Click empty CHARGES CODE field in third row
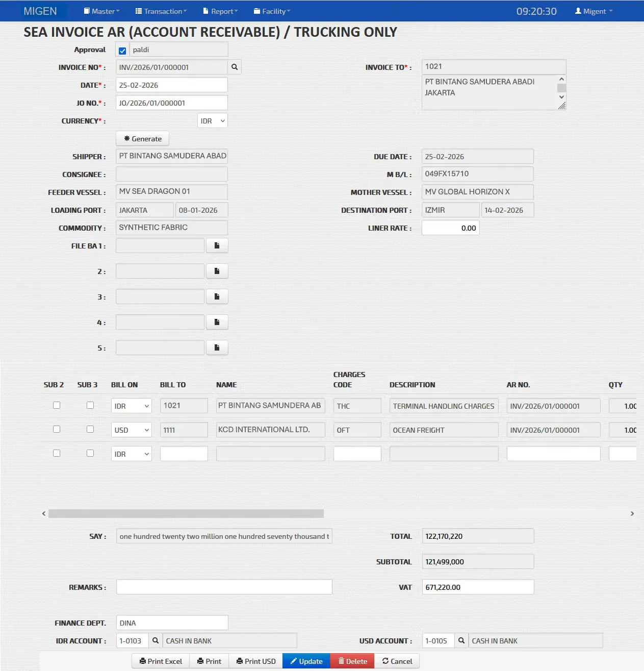Viewport: 644px width, 671px height. 357,454
